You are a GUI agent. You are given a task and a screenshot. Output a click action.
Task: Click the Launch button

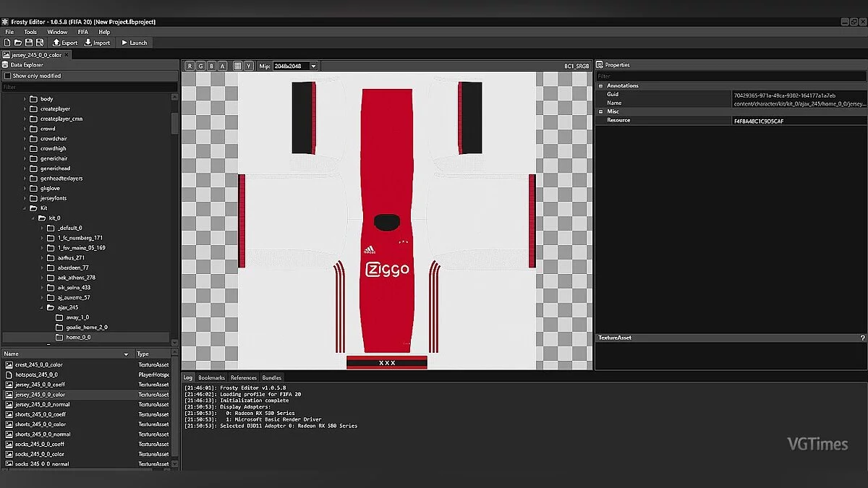click(134, 43)
